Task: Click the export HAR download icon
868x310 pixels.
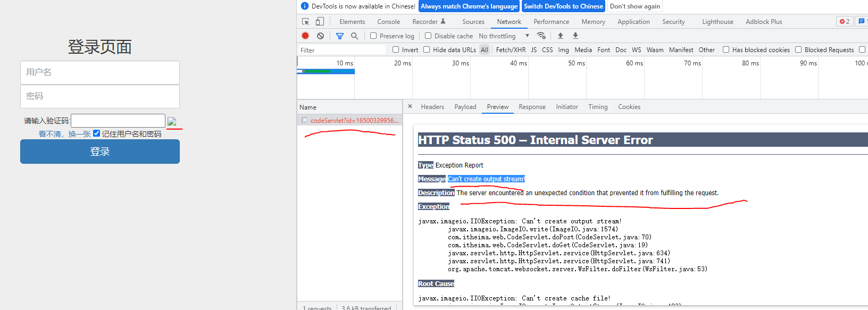Action: pyautogui.click(x=575, y=36)
